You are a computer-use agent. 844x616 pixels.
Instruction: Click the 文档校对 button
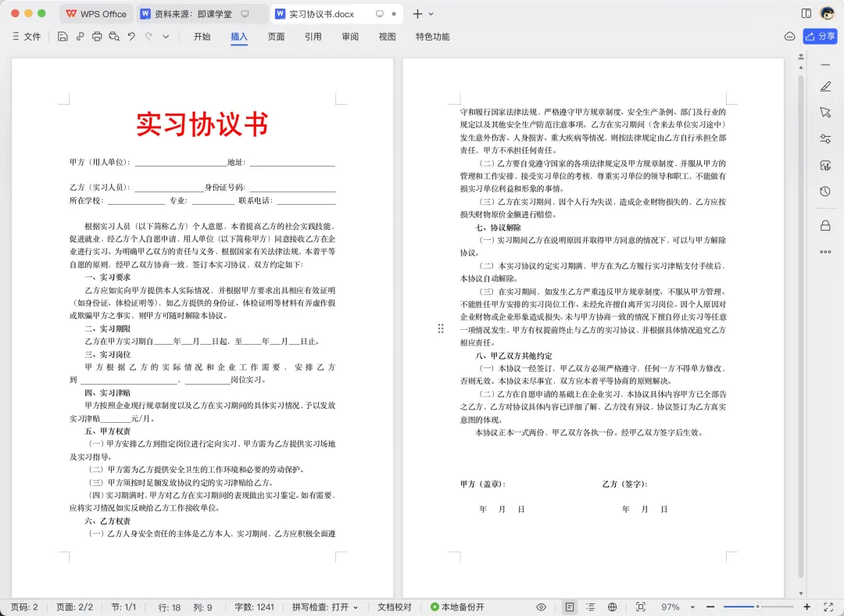(x=394, y=607)
